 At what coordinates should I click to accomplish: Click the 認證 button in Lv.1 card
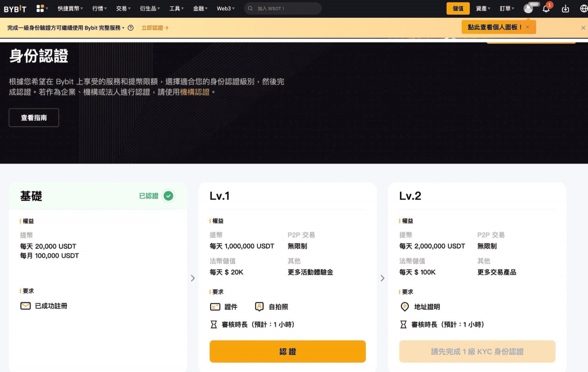point(288,351)
